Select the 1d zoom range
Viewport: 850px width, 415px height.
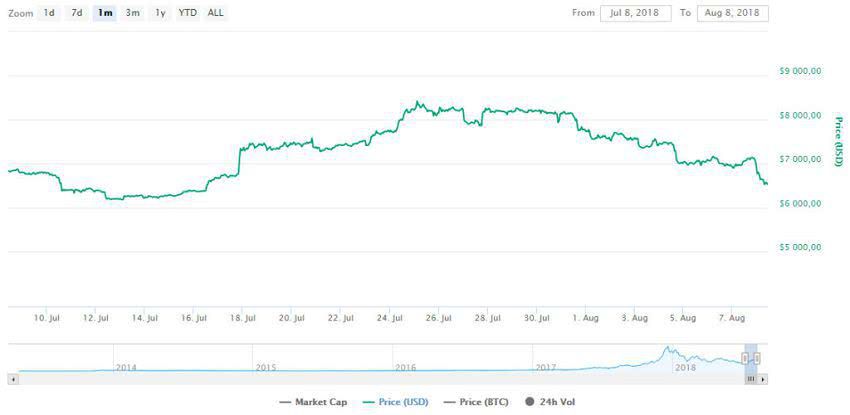[x=49, y=13]
